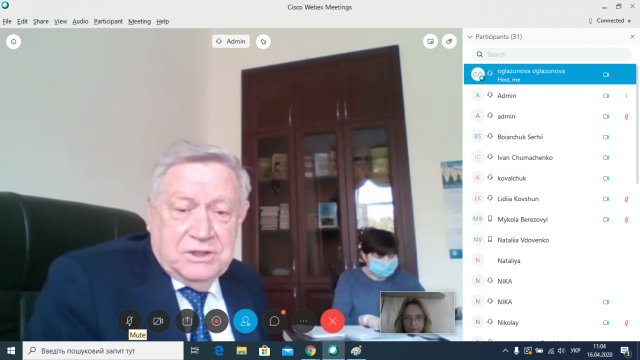Click the camera icon for Nikolay
The image size is (640, 360).
(x=606, y=322)
